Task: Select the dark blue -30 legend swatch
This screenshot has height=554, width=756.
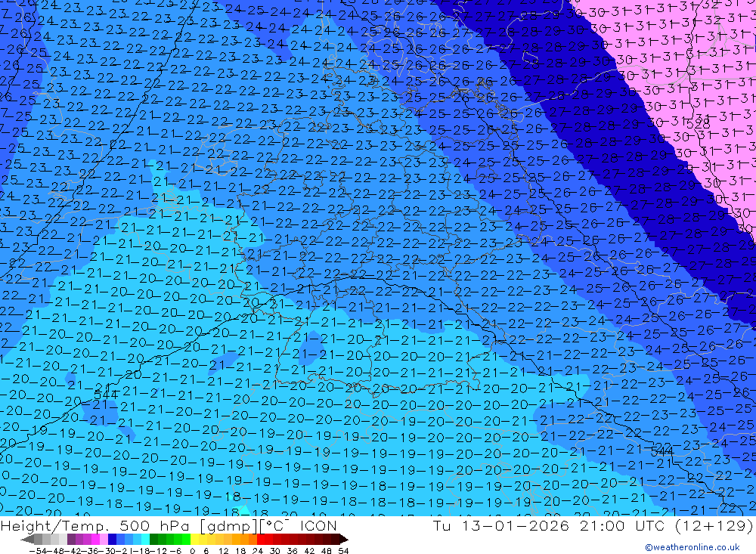Action: pyautogui.click(x=112, y=539)
